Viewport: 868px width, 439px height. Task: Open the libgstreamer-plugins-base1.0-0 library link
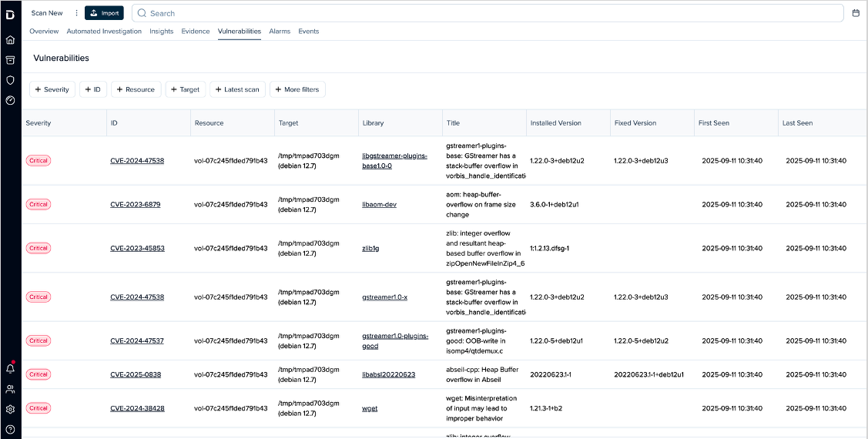[x=394, y=160]
